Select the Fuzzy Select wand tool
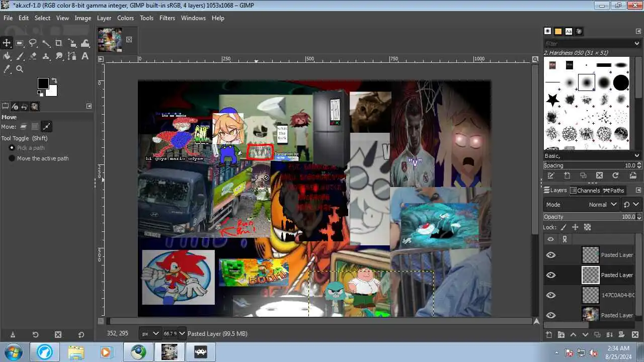The image size is (644, 362). (46, 43)
